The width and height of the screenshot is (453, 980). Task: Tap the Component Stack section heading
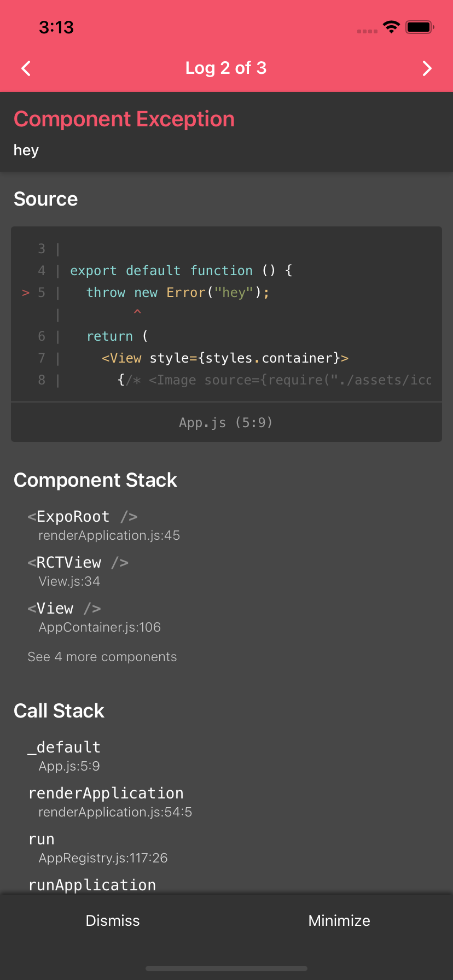(x=95, y=480)
